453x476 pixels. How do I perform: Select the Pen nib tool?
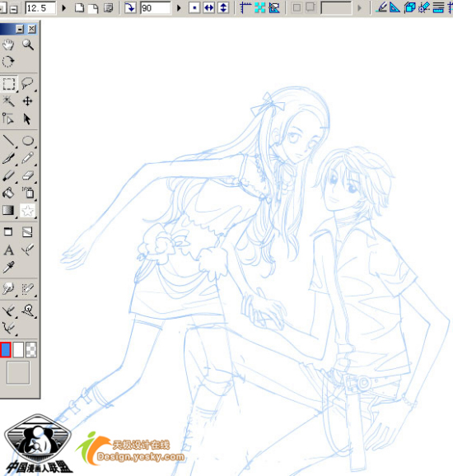(8, 158)
